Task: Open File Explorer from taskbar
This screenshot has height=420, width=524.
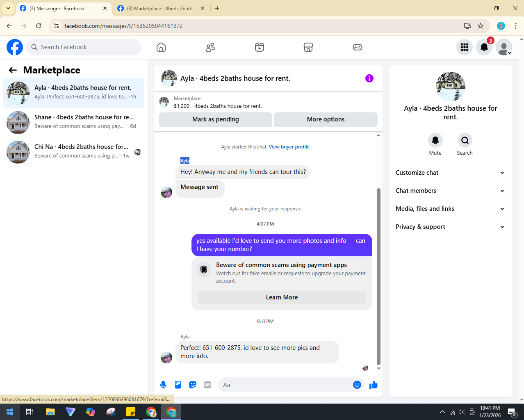Action: tap(50, 412)
